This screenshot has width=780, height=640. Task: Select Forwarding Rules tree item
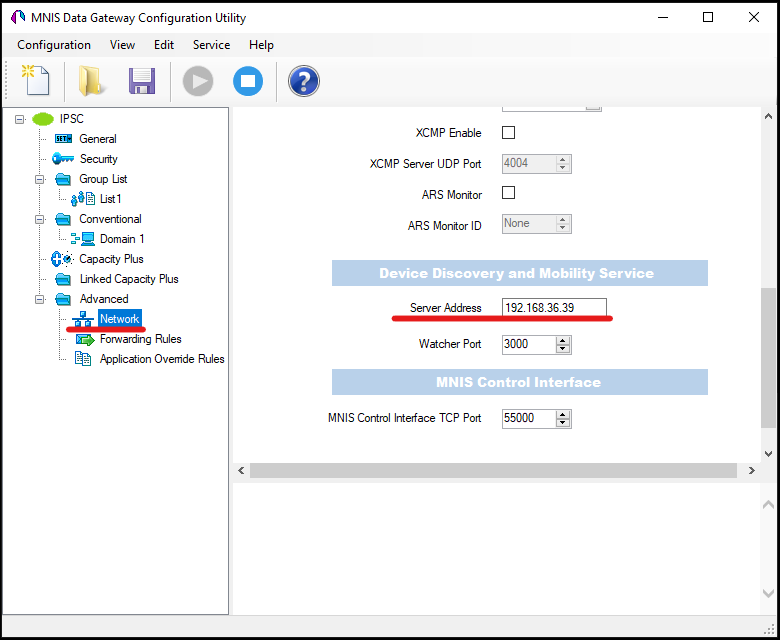pos(140,339)
